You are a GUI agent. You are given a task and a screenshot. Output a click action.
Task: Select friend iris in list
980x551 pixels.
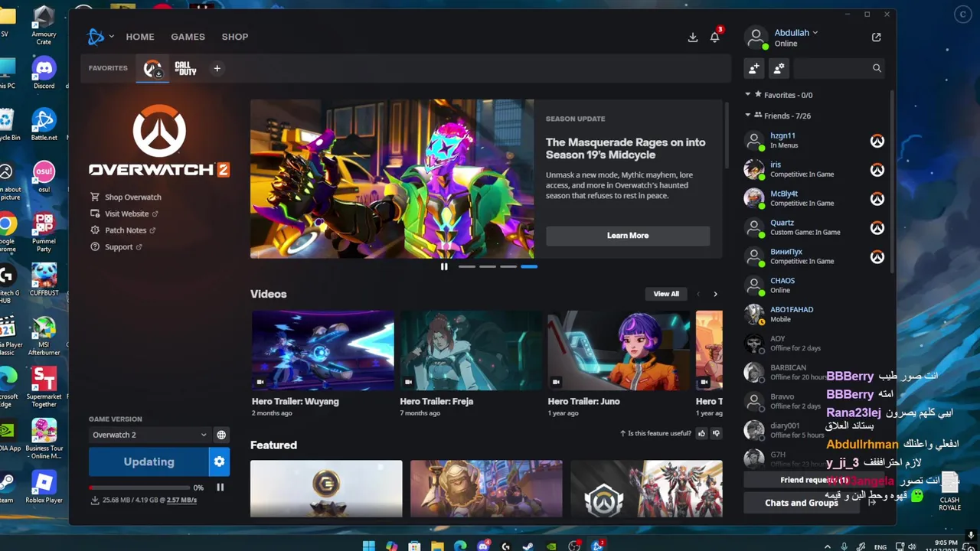[814, 169]
